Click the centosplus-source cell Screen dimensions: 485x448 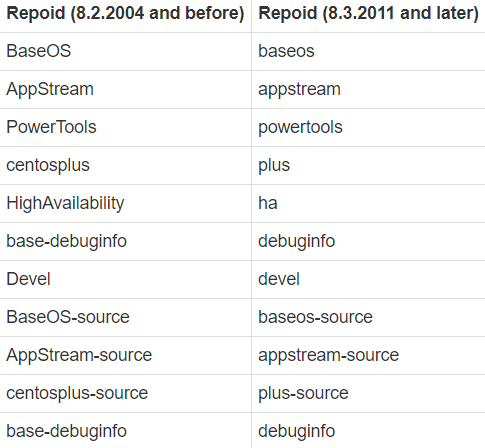click(125, 393)
